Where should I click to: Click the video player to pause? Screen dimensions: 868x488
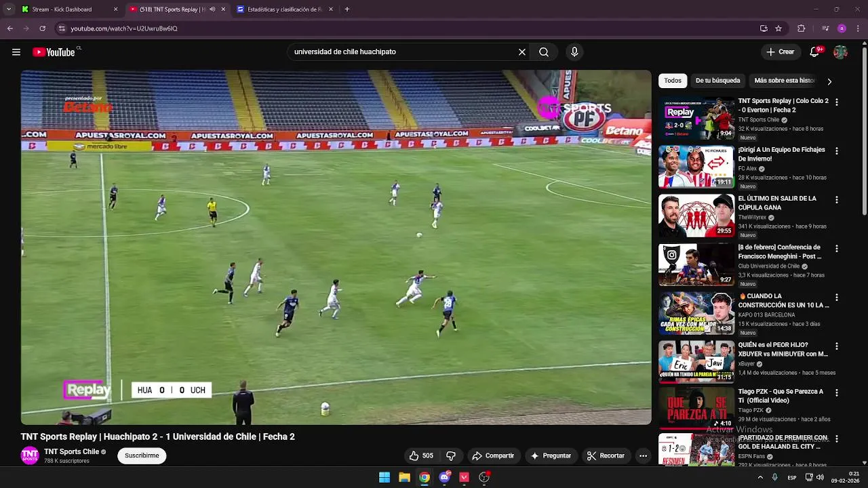point(336,247)
